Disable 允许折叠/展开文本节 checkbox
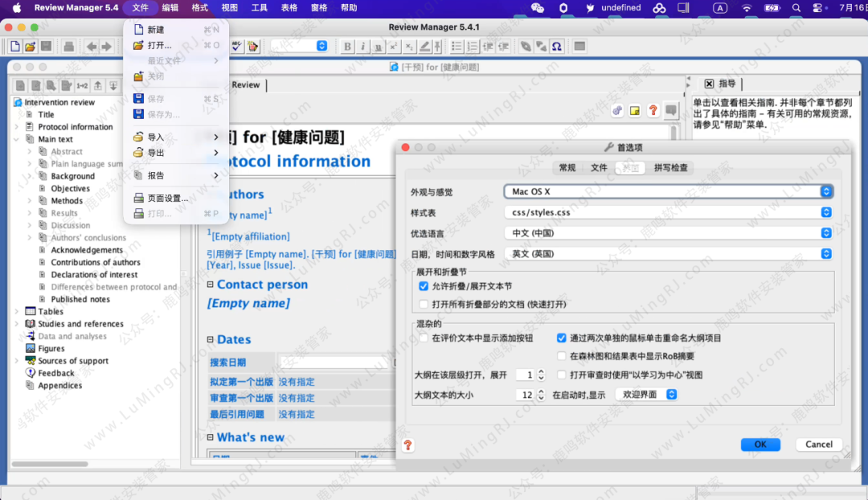Screen dimensions: 868x500 click(424, 286)
